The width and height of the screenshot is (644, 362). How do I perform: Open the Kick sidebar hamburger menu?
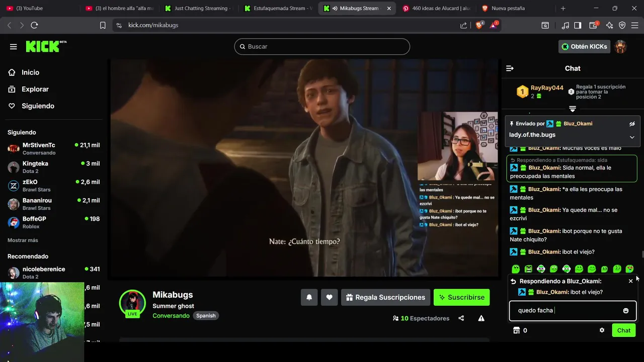(14, 47)
